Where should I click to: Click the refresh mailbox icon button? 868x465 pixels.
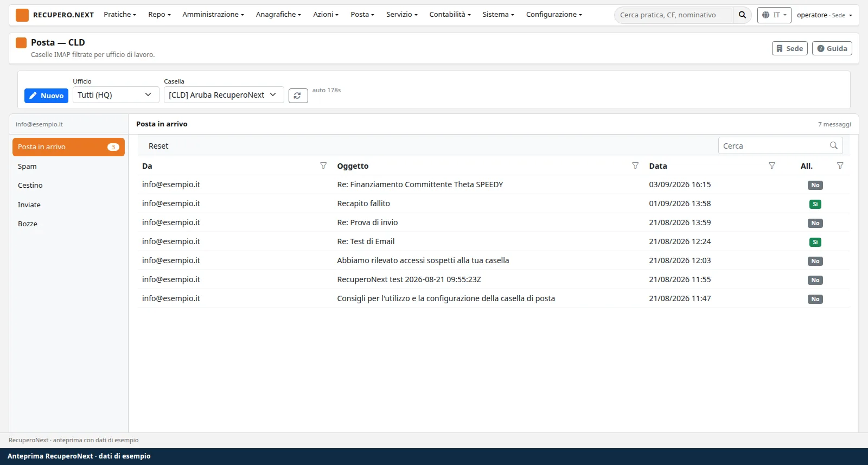(298, 95)
